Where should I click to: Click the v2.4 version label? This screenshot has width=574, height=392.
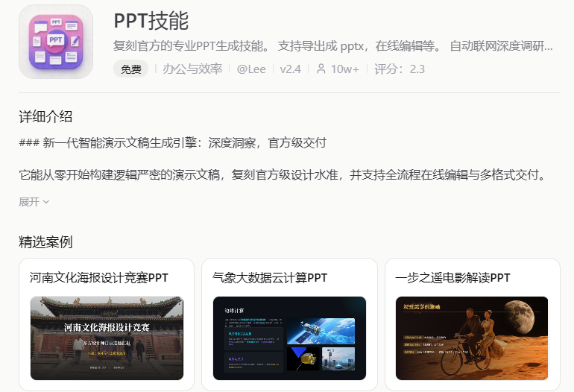290,69
